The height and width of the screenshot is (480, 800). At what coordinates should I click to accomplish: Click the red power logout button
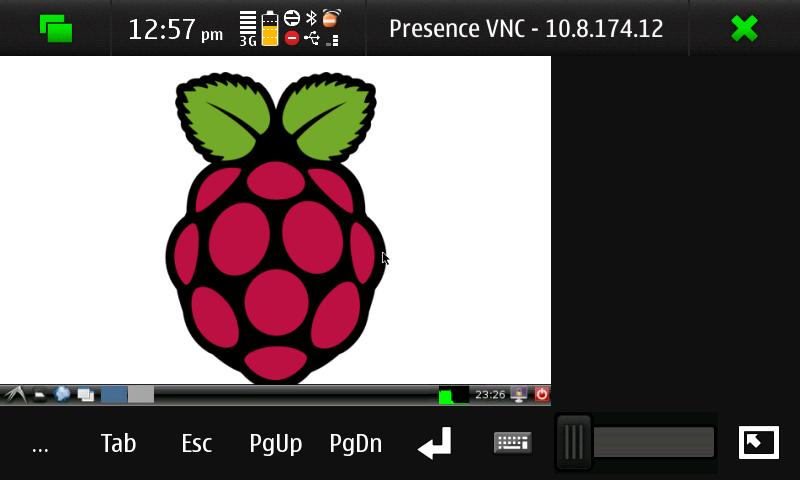[x=541, y=394]
